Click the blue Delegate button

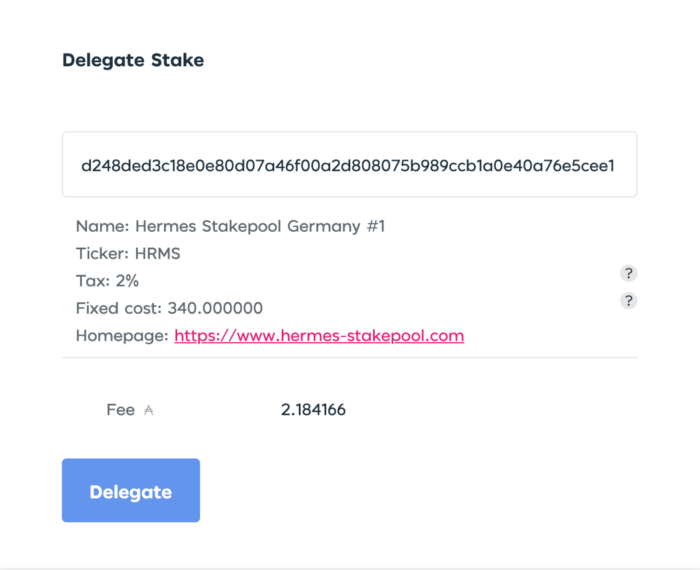pos(131,490)
